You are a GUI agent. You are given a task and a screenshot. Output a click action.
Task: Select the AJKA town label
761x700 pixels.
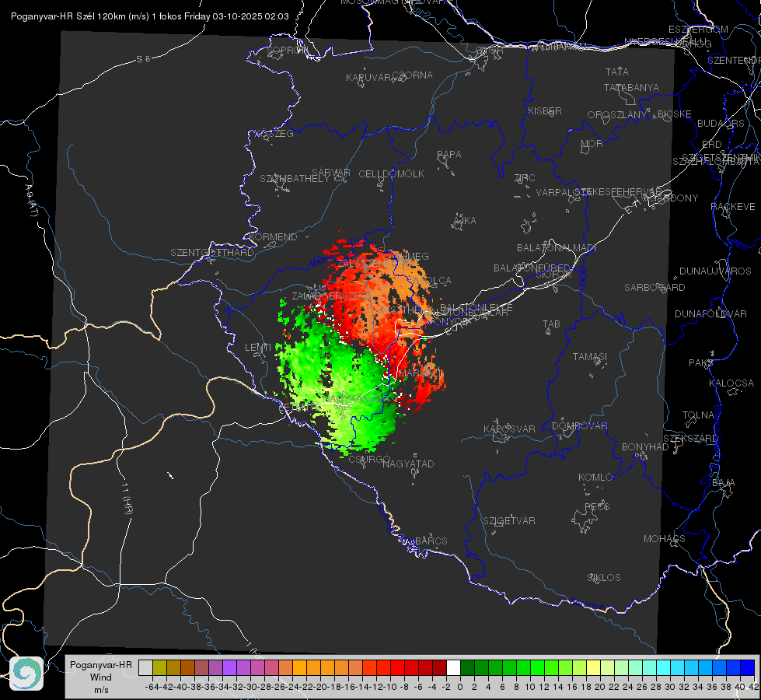pyautogui.click(x=465, y=221)
